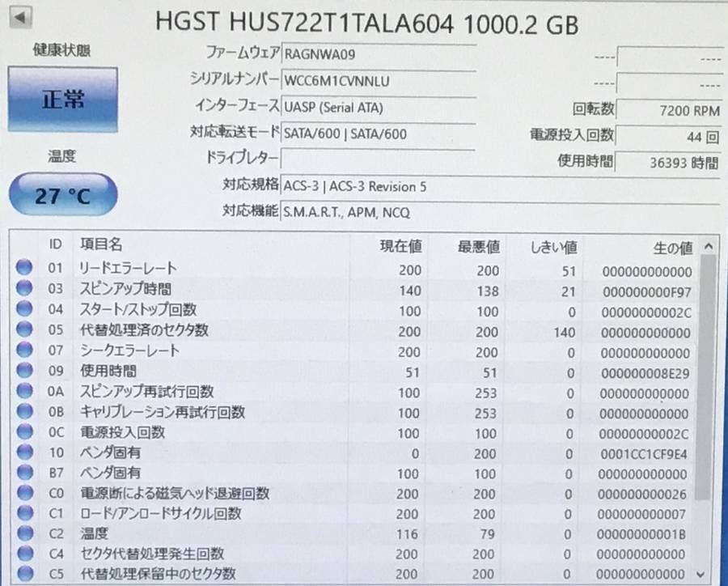Click status orb for ID 03 スピンアップ時間
This screenshot has width=728, height=586.
[x=24, y=287]
